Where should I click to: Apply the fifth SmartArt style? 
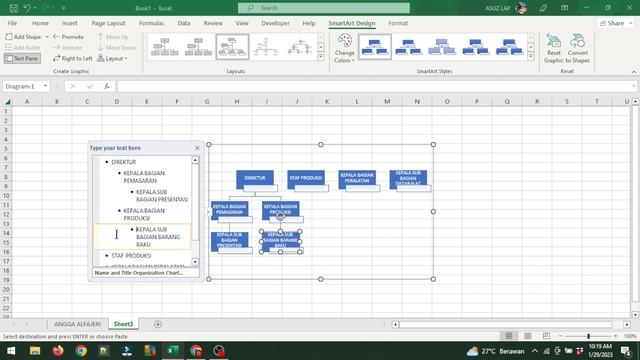[x=509, y=47]
